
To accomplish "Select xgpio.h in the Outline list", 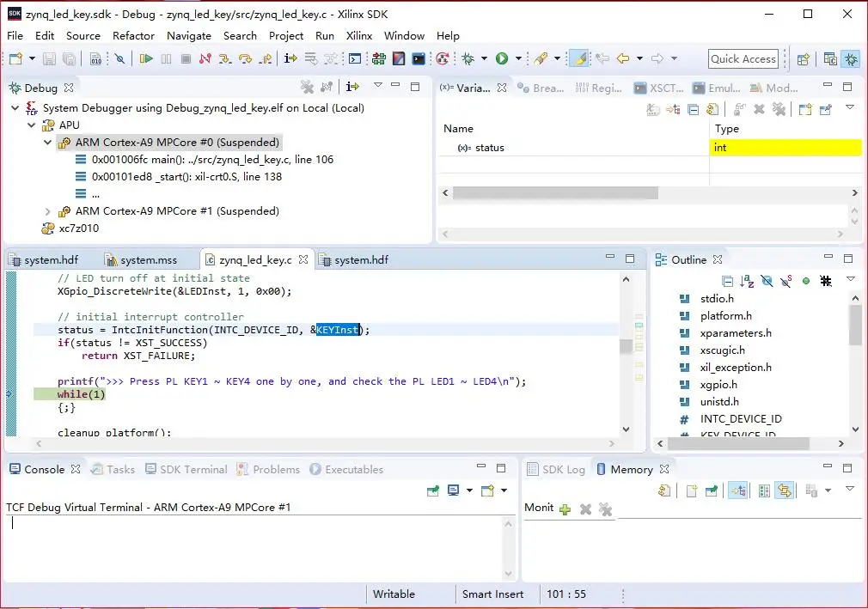I will [719, 385].
